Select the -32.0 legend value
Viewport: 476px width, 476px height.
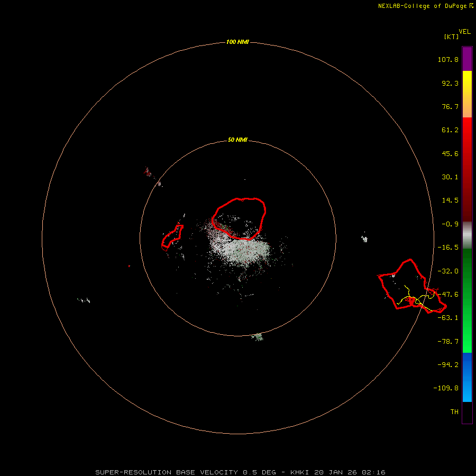[x=448, y=271]
